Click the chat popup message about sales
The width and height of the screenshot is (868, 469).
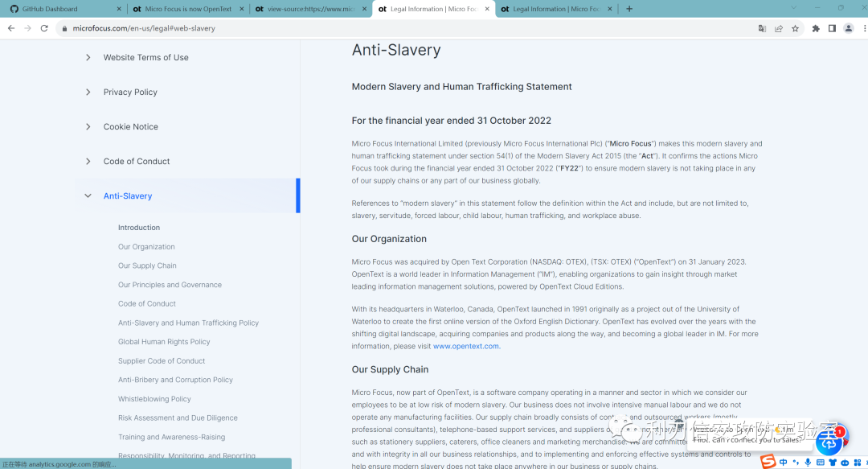[x=749, y=434]
